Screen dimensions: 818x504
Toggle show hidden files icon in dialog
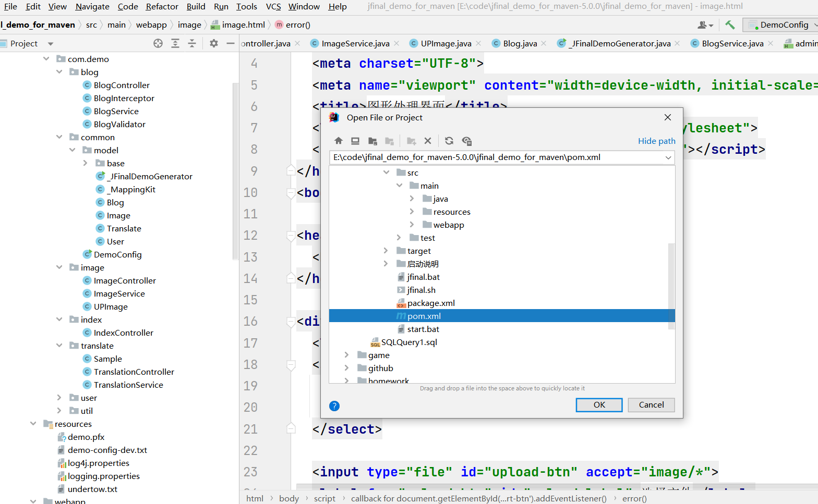point(466,141)
